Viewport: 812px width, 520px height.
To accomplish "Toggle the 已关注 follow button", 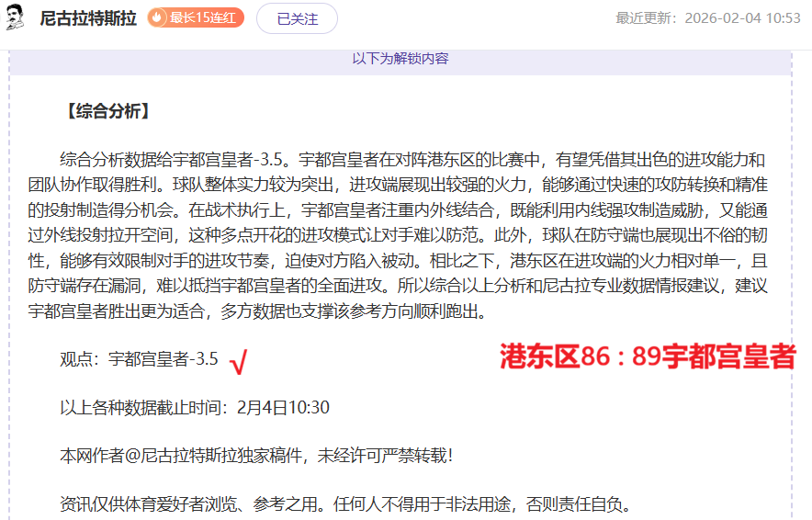I will pos(297,18).
